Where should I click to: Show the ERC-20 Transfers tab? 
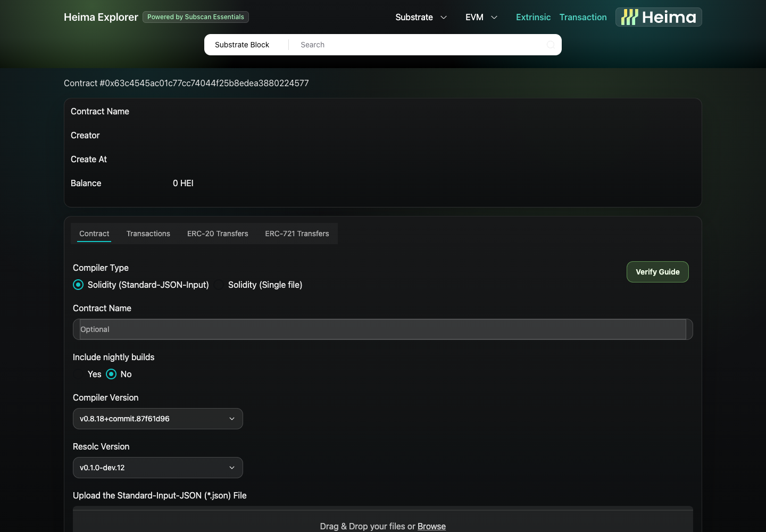[x=218, y=234]
